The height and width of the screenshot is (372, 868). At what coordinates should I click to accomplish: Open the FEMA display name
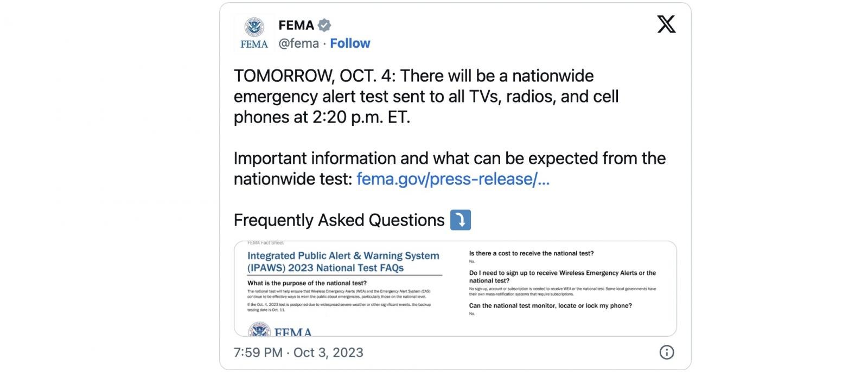coord(296,25)
